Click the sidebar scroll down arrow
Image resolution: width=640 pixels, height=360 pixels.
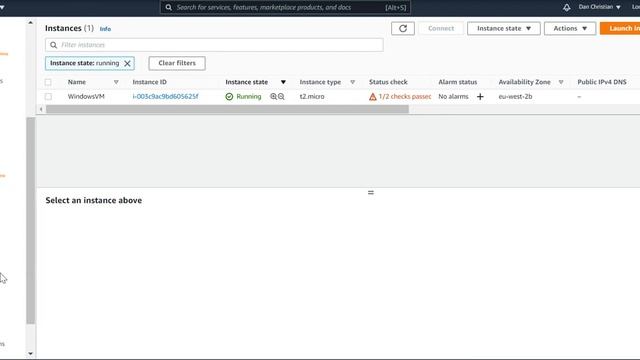coord(31,354)
